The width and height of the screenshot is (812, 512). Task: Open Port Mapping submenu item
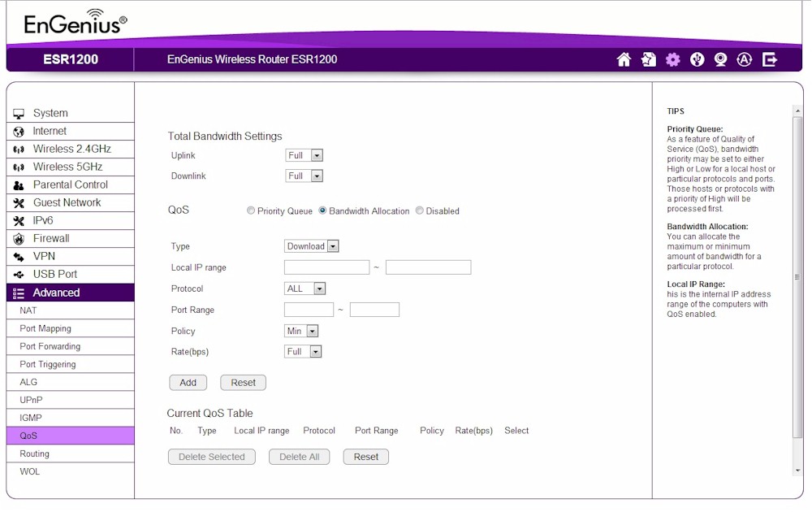pos(71,328)
